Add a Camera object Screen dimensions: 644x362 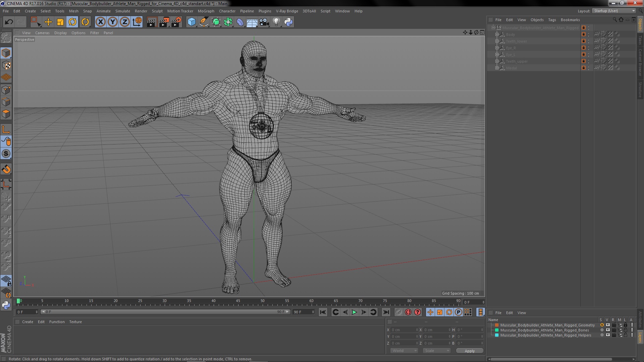coord(264,22)
